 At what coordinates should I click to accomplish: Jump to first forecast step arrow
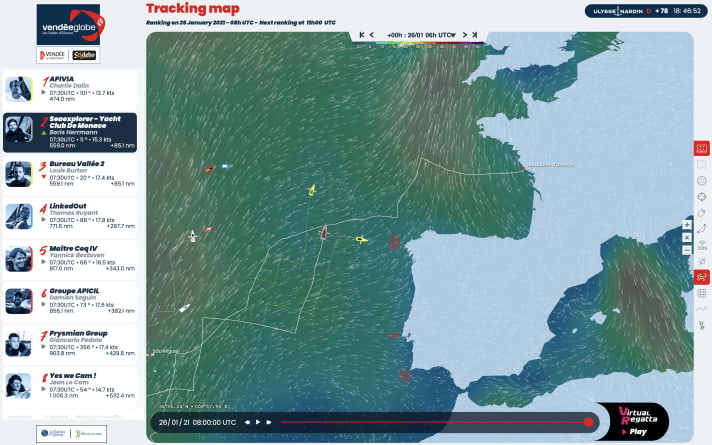362,35
